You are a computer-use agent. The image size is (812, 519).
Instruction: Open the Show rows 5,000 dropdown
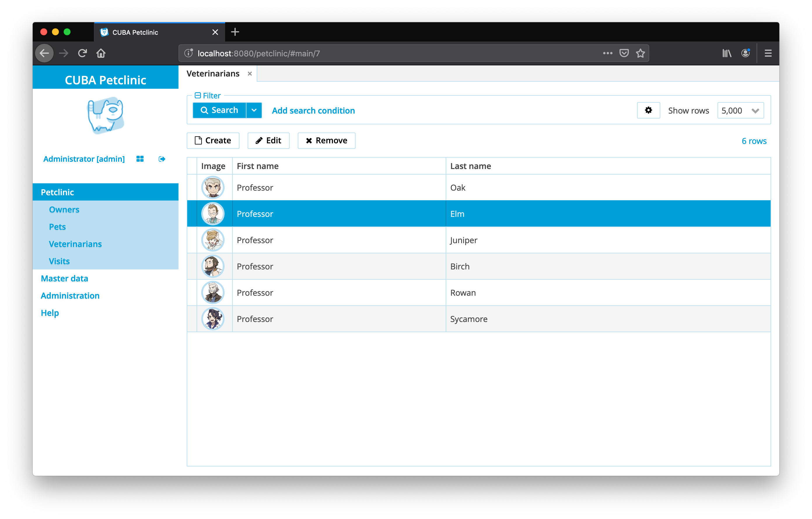(741, 110)
